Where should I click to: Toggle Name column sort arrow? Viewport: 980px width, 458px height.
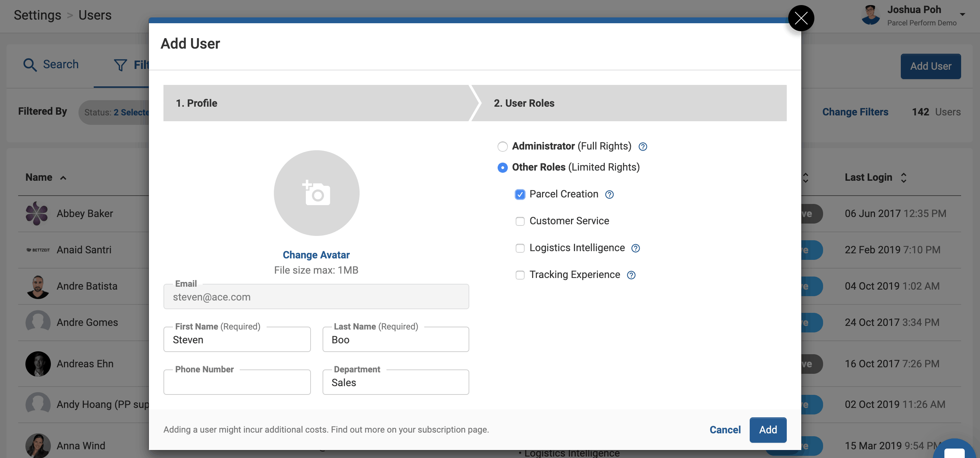[63, 178]
